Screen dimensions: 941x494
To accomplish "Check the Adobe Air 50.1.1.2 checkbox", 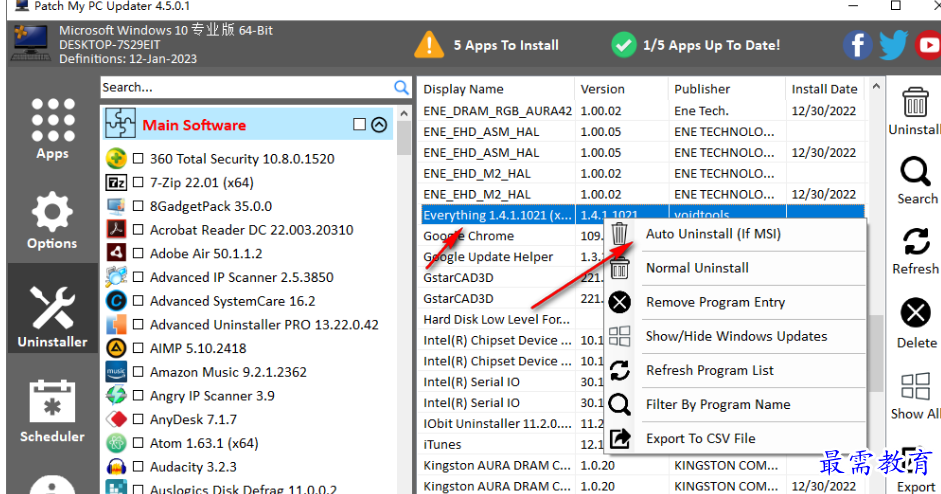I will [x=138, y=253].
